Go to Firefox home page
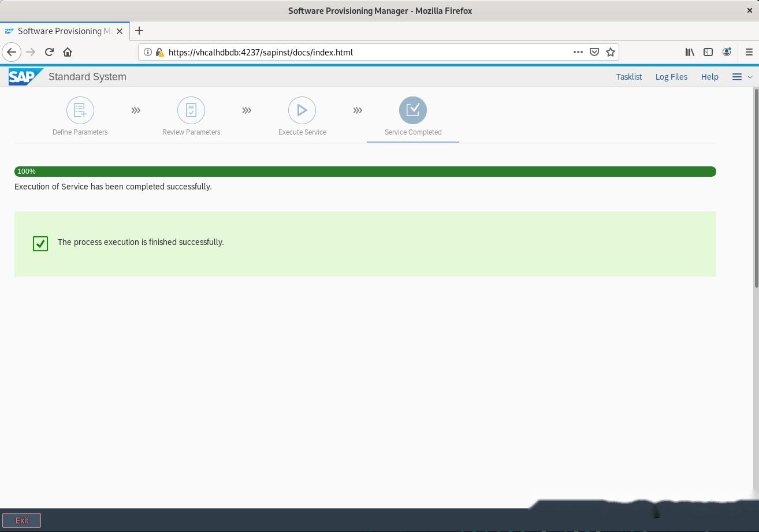Image resolution: width=759 pixels, height=532 pixels. point(68,52)
